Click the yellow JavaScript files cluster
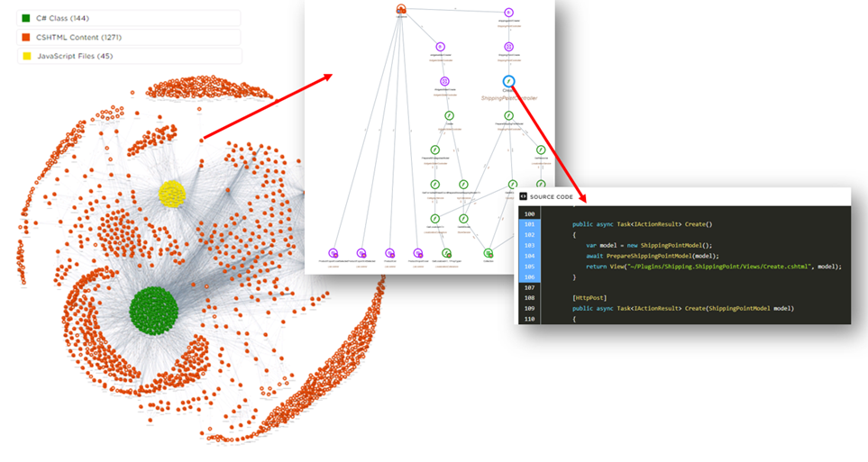Screen dimensions: 868x462 171,193
